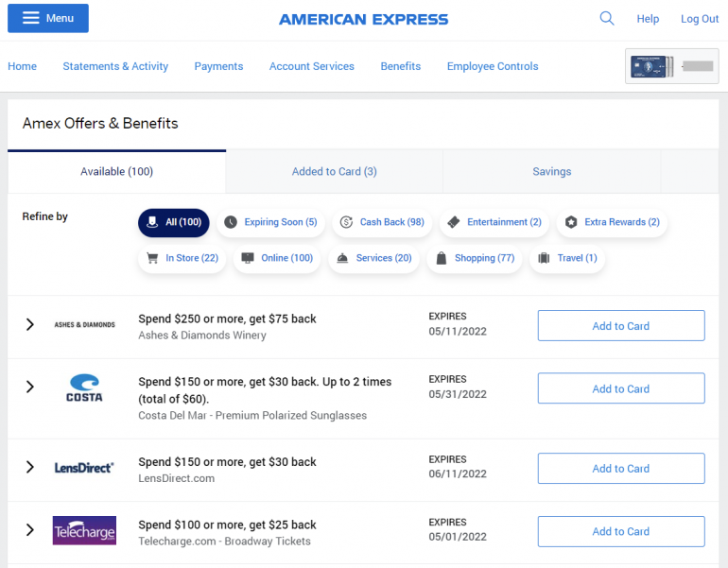Switch to the Added to Card tab

tap(334, 171)
